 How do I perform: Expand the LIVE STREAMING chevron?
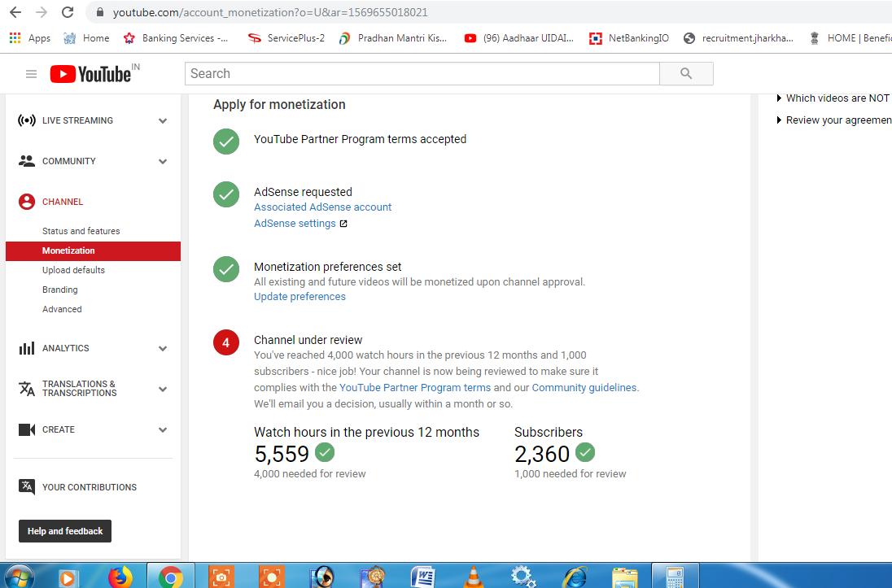click(x=163, y=120)
